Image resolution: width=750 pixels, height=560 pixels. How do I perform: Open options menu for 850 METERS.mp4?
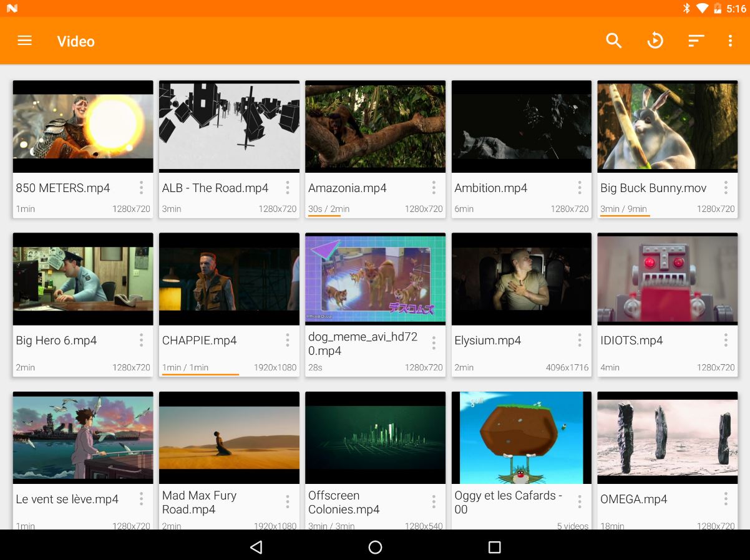coord(142,188)
